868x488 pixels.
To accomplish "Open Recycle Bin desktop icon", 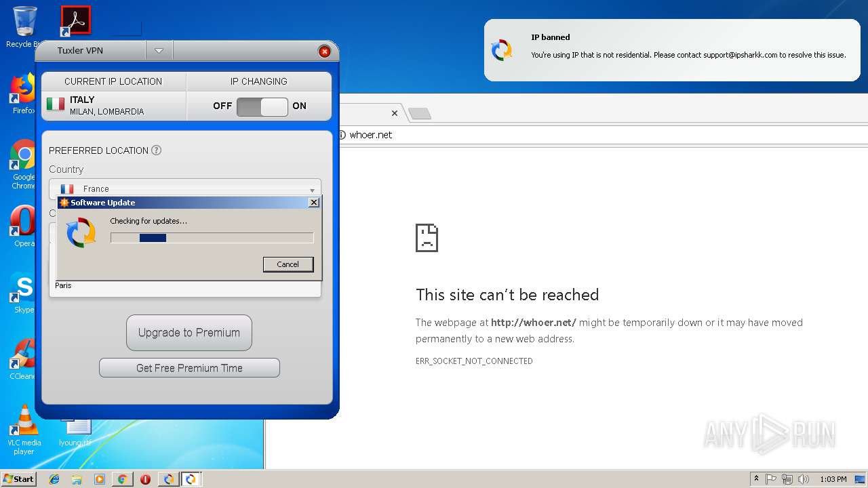I will tap(24, 26).
